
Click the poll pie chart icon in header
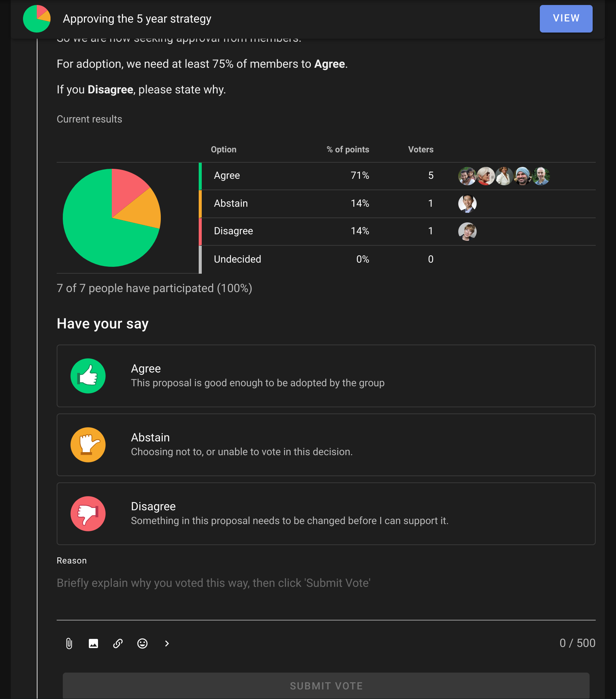[37, 19]
